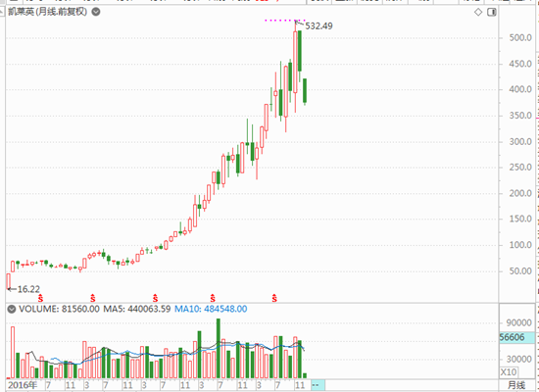
Task: Click the cyan '--' box on the time axis
Action: (x=318, y=385)
